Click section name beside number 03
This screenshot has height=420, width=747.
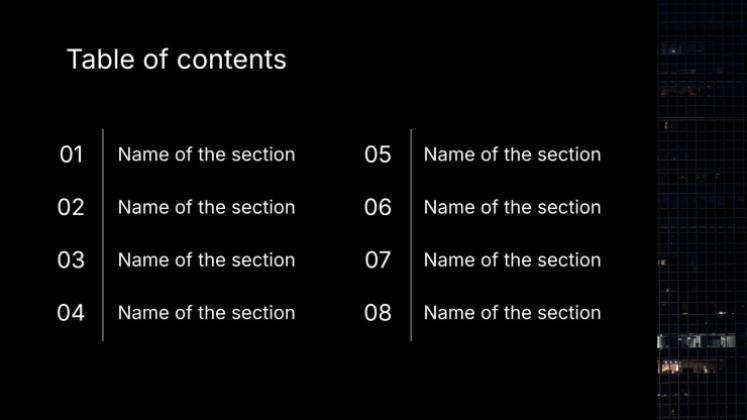point(206,260)
